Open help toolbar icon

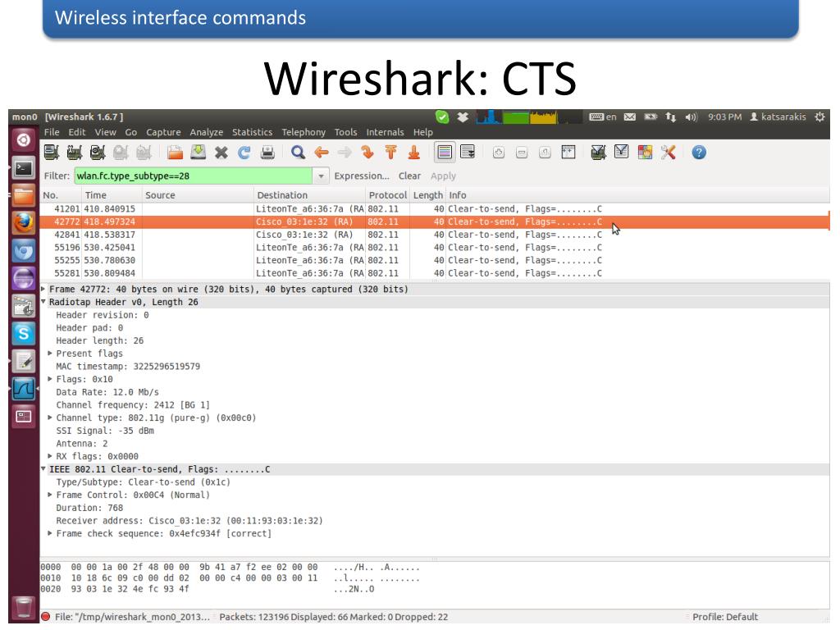pyautogui.click(x=699, y=153)
